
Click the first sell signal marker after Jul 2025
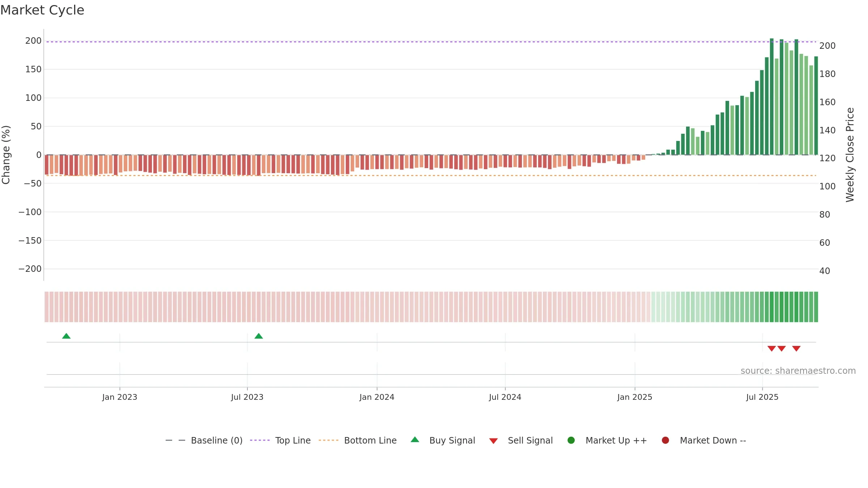tap(771, 348)
